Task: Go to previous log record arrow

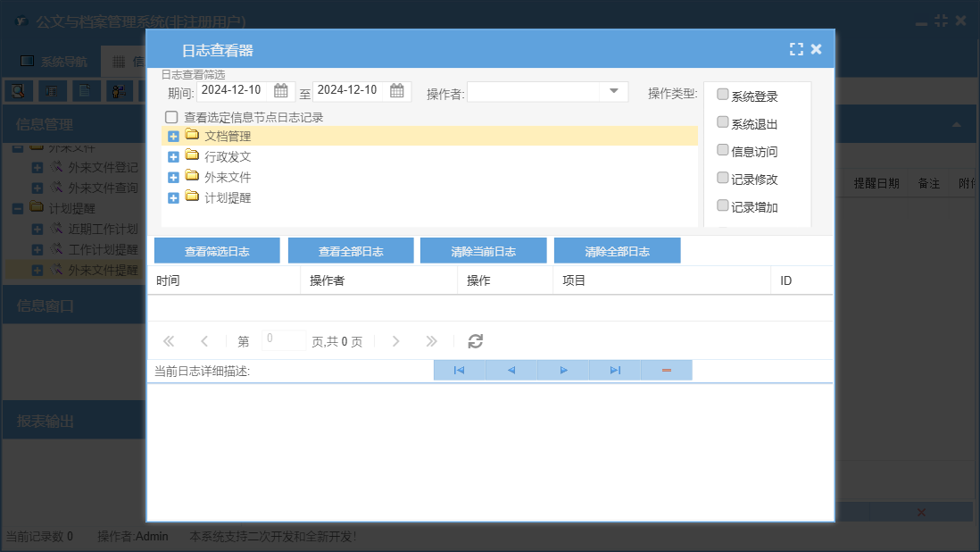Action: 511,370
